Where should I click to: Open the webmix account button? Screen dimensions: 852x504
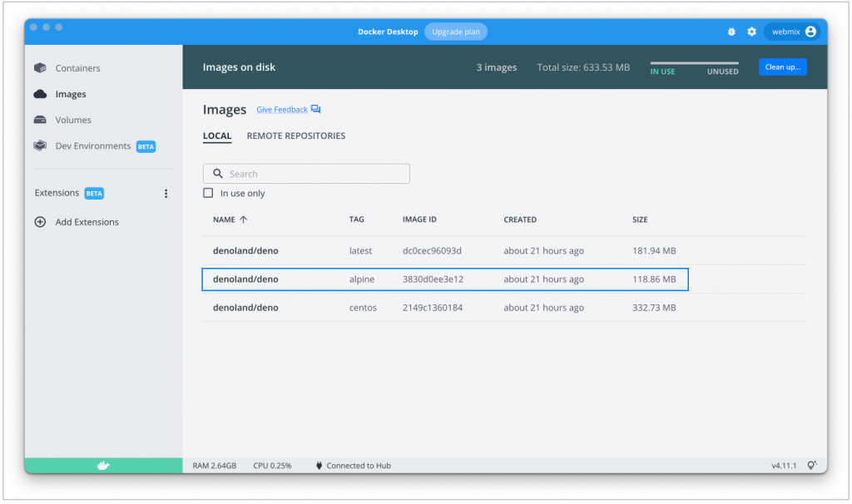point(793,32)
